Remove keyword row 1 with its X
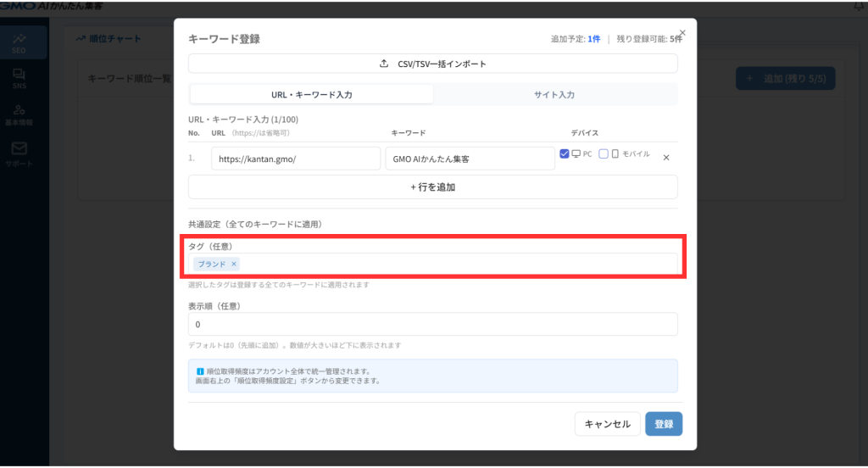 click(666, 158)
